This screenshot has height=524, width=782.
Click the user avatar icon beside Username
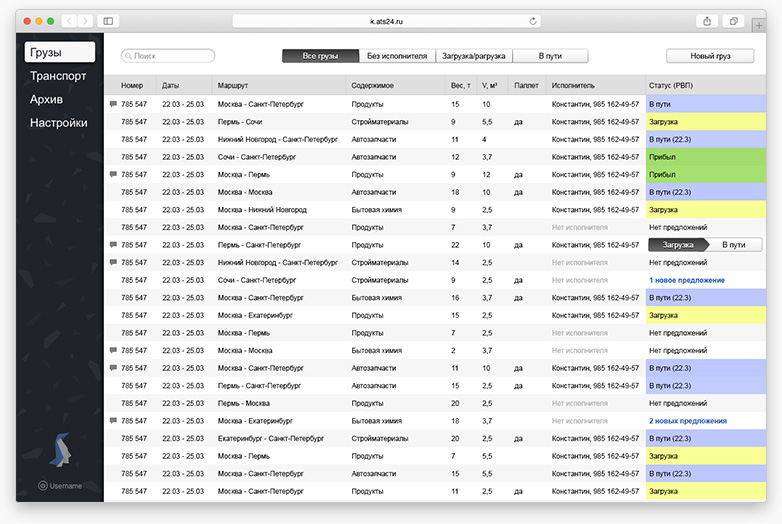point(43,486)
